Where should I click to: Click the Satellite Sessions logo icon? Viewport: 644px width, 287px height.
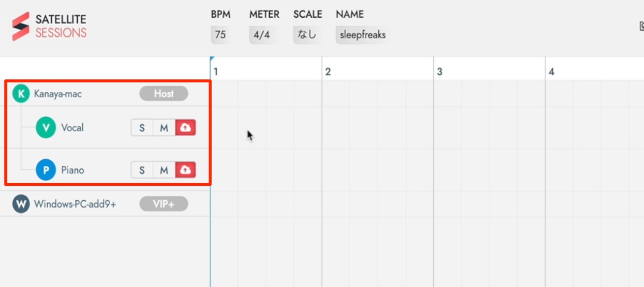pos(21,27)
